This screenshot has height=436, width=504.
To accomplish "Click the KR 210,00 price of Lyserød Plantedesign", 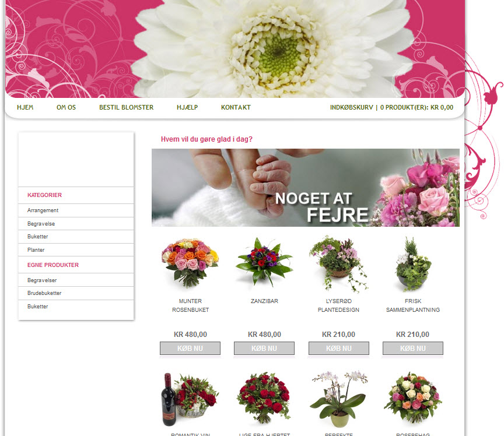I will [x=339, y=335].
